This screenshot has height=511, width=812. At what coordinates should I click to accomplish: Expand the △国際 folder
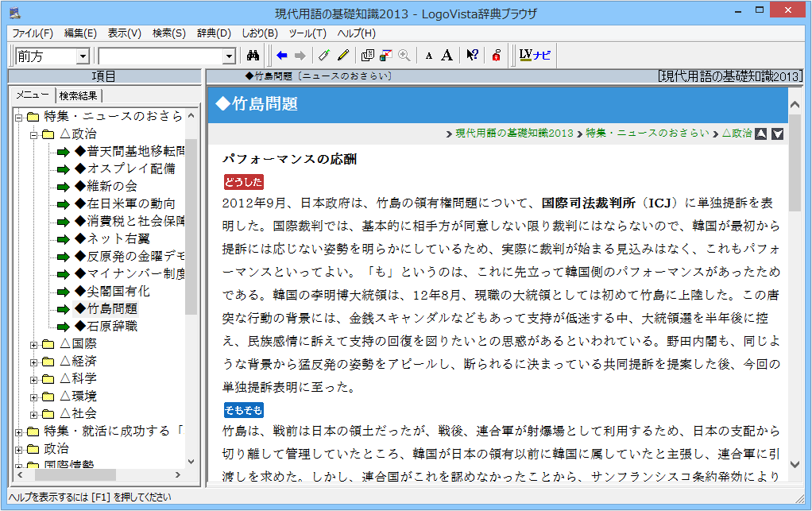34,344
